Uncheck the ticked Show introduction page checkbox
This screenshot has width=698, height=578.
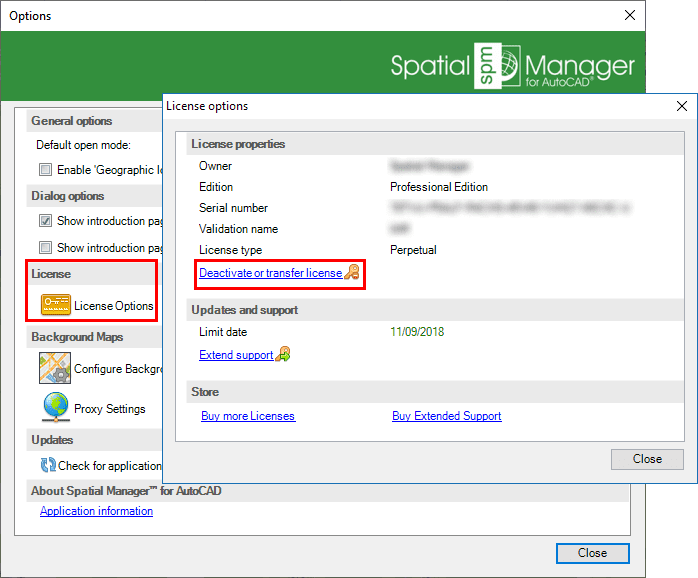pyautogui.click(x=45, y=221)
